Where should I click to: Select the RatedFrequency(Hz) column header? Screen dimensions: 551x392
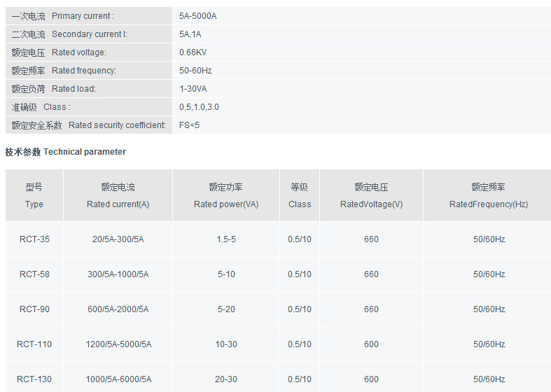coord(488,196)
